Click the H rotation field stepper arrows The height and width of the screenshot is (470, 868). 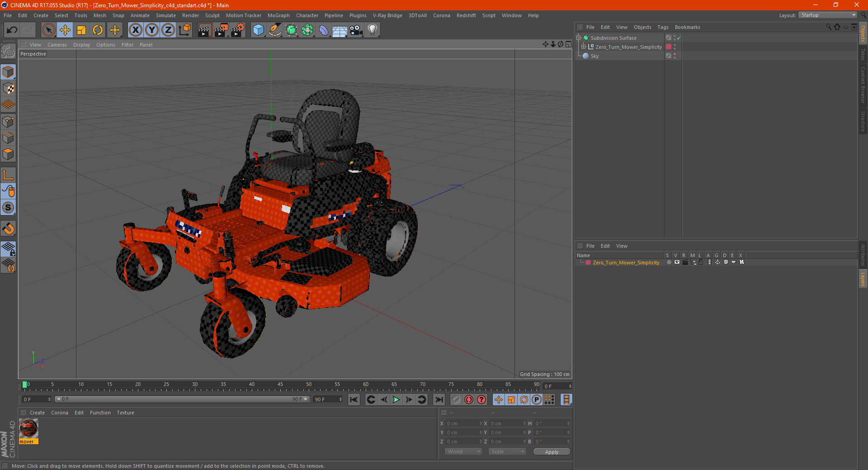tap(568, 423)
